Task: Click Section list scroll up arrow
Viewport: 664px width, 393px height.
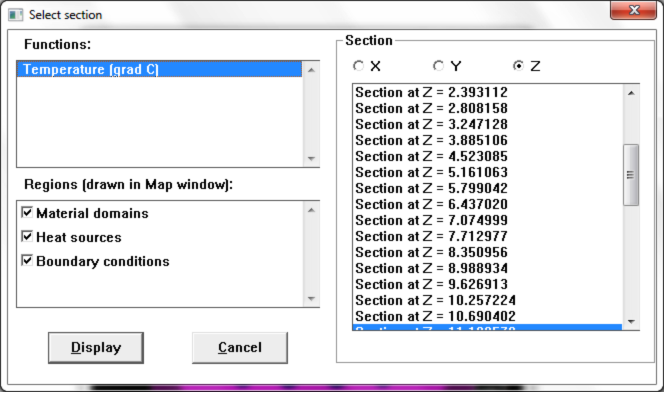Action: [x=631, y=93]
